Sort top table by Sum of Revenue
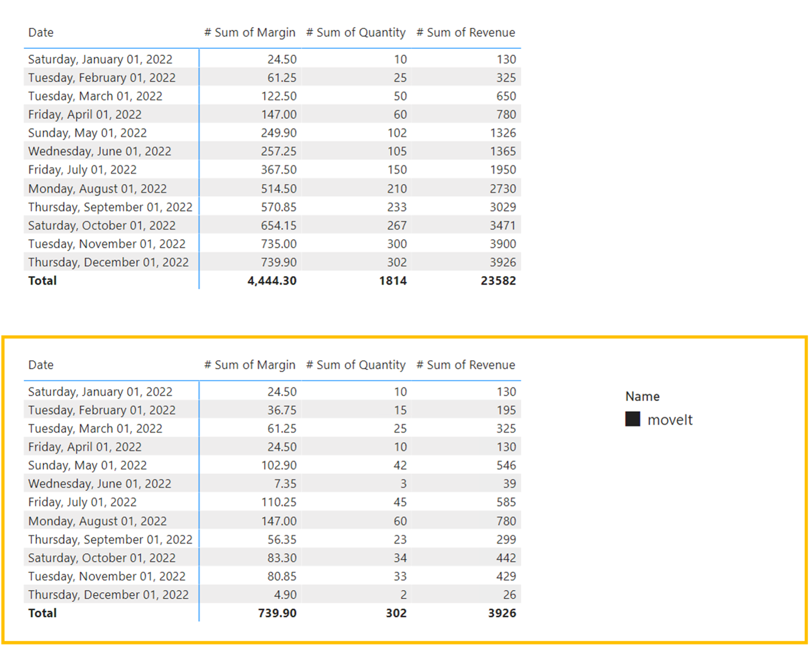812x645 pixels. point(466,32)
